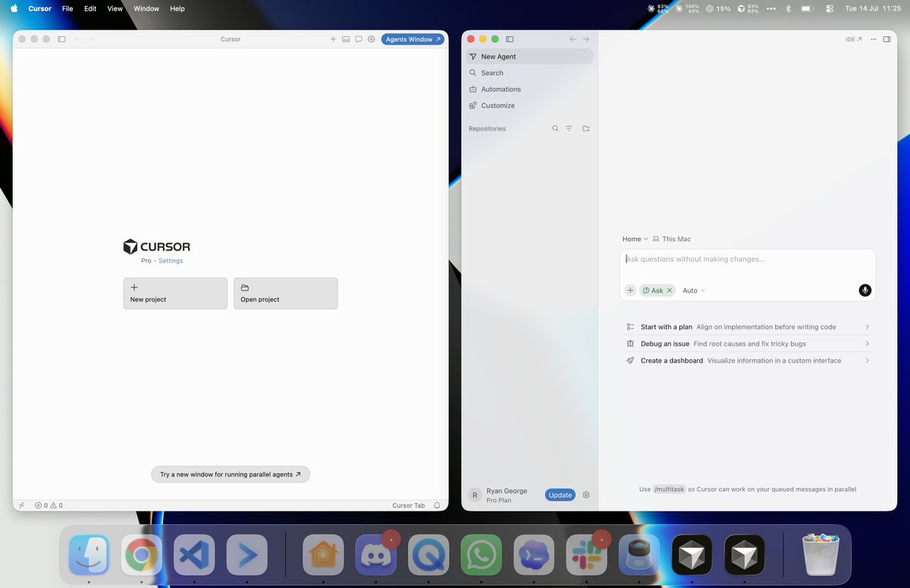Toggle the sidebar in the left Cursor window
Screen dimensions: 910x588
(62, 39)
